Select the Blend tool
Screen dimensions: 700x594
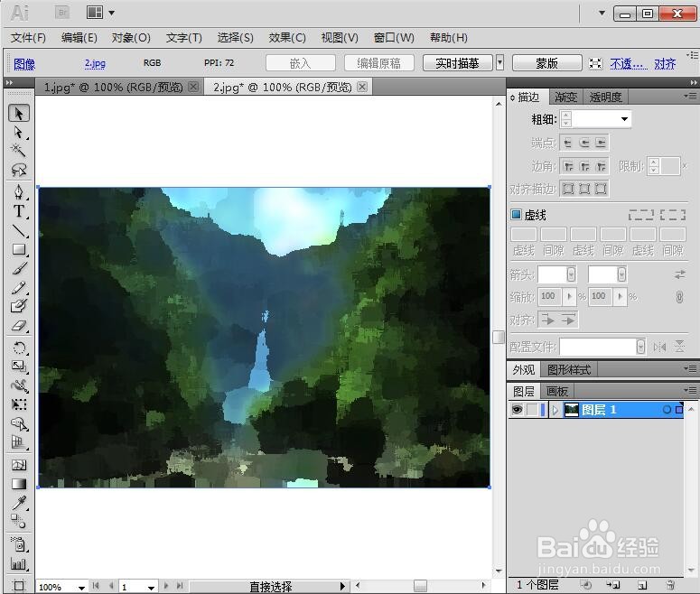(19, 521)
